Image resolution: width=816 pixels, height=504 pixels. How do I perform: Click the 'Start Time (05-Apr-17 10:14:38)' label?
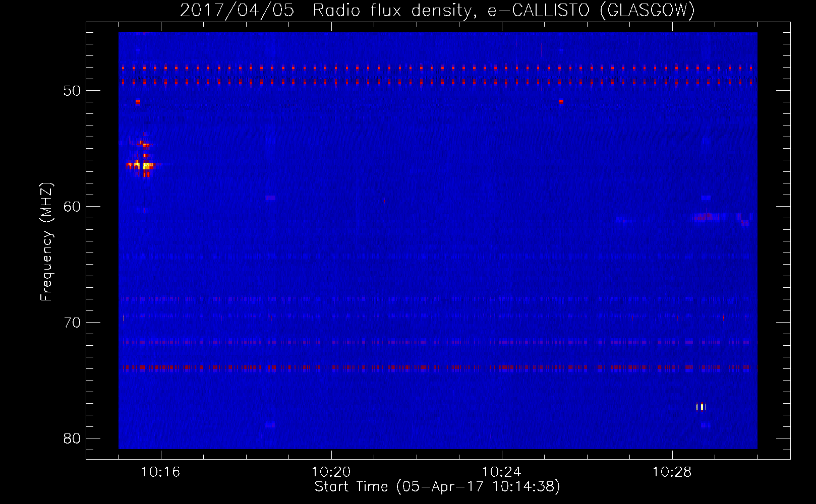pos(437,487)
